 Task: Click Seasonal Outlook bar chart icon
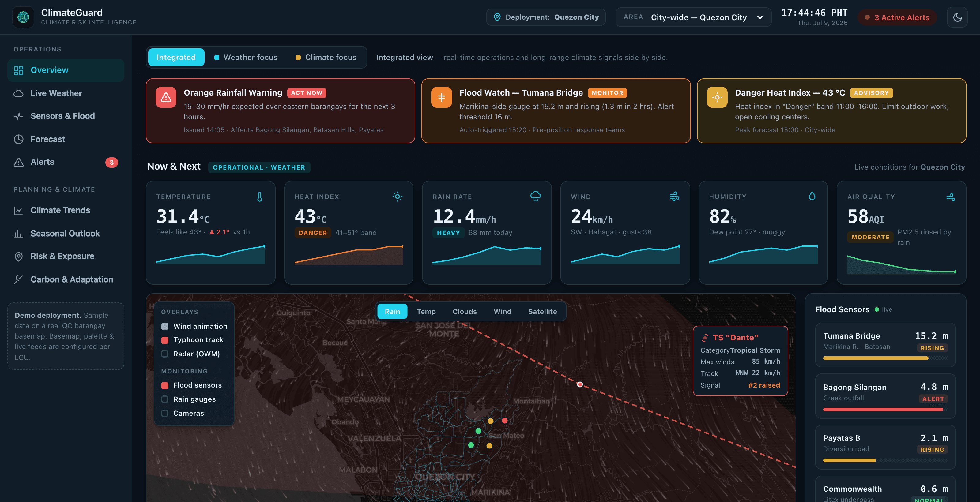pyautogui.click(x=19, y=234)
